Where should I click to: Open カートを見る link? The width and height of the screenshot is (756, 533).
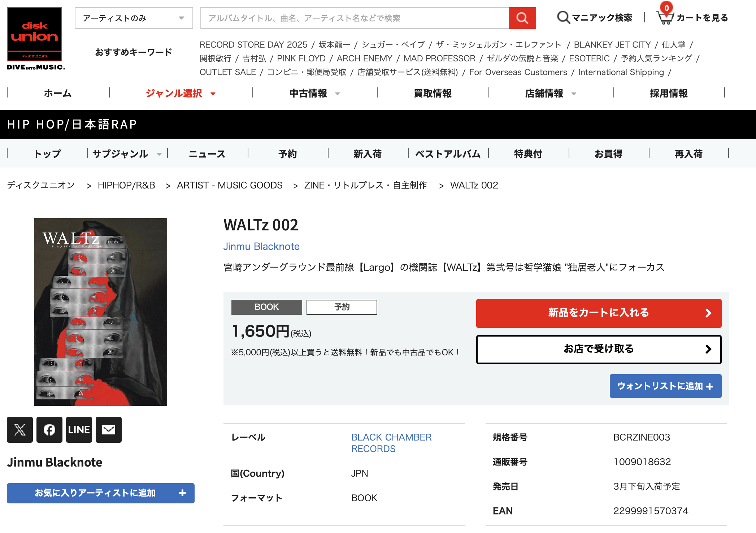[702, 17]
